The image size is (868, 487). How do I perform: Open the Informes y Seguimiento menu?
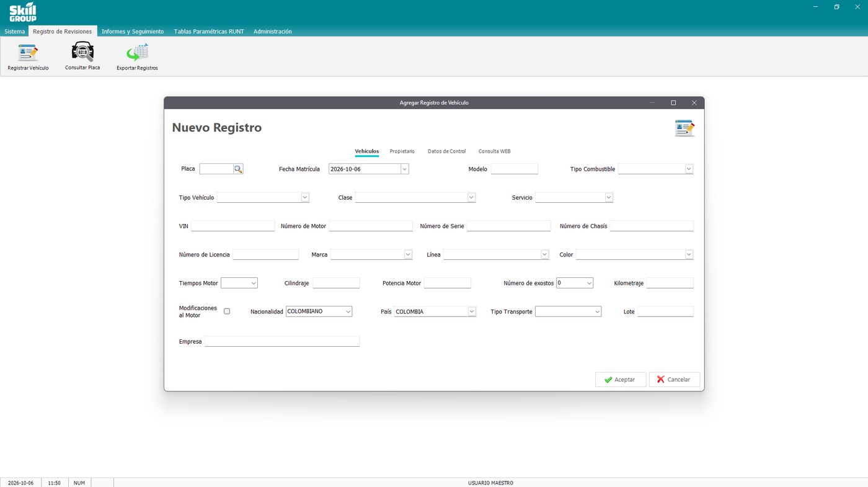(133, 31)
